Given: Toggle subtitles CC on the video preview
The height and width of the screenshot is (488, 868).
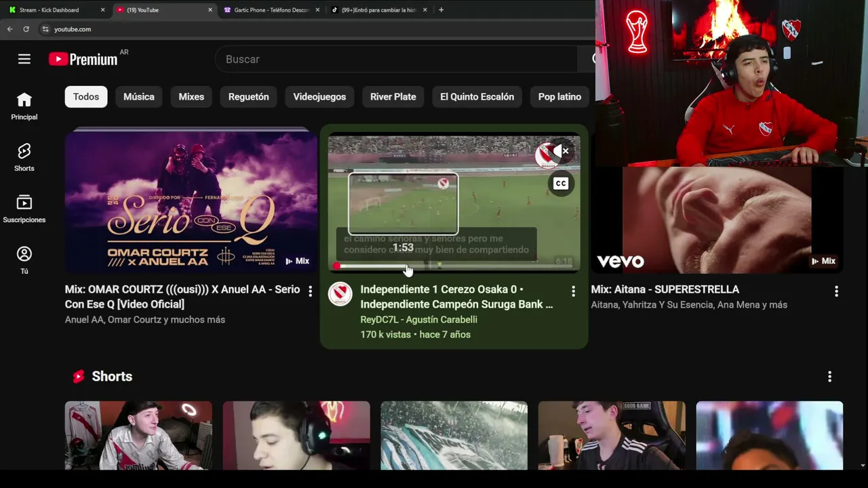Looking at the screenshot, I should [x=561, y=184].
